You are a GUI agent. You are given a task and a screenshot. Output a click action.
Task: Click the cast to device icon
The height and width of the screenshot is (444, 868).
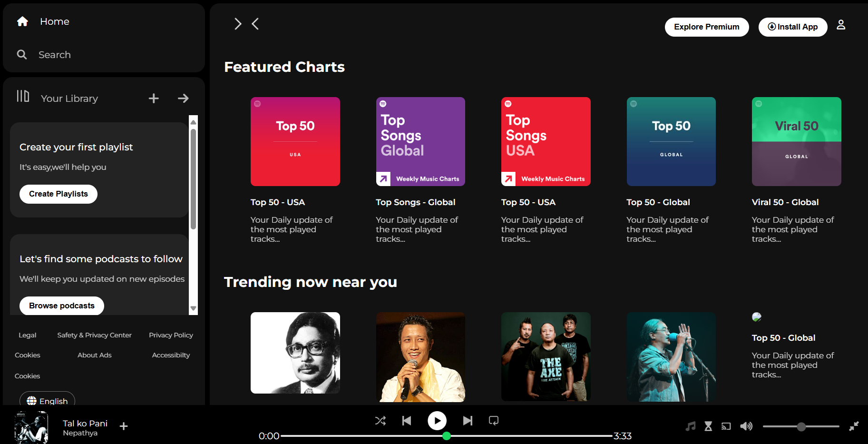coord(726,426)
